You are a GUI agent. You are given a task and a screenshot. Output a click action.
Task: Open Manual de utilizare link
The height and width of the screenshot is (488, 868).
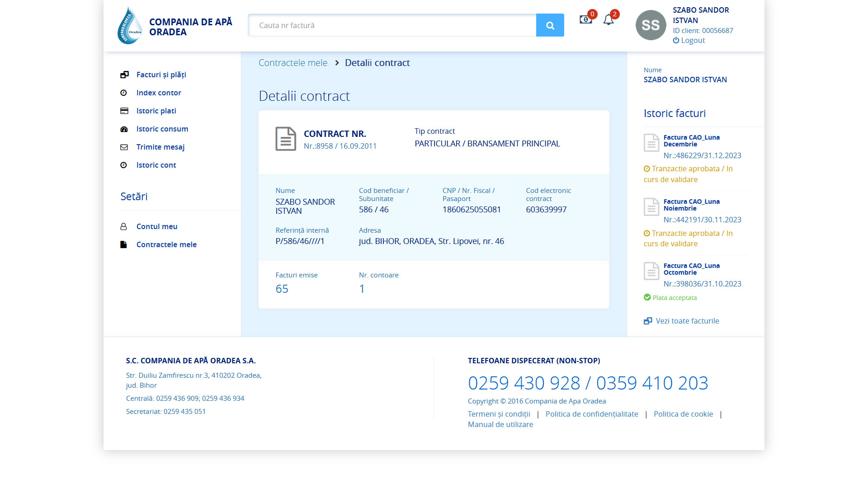click(x=500, y=424)
